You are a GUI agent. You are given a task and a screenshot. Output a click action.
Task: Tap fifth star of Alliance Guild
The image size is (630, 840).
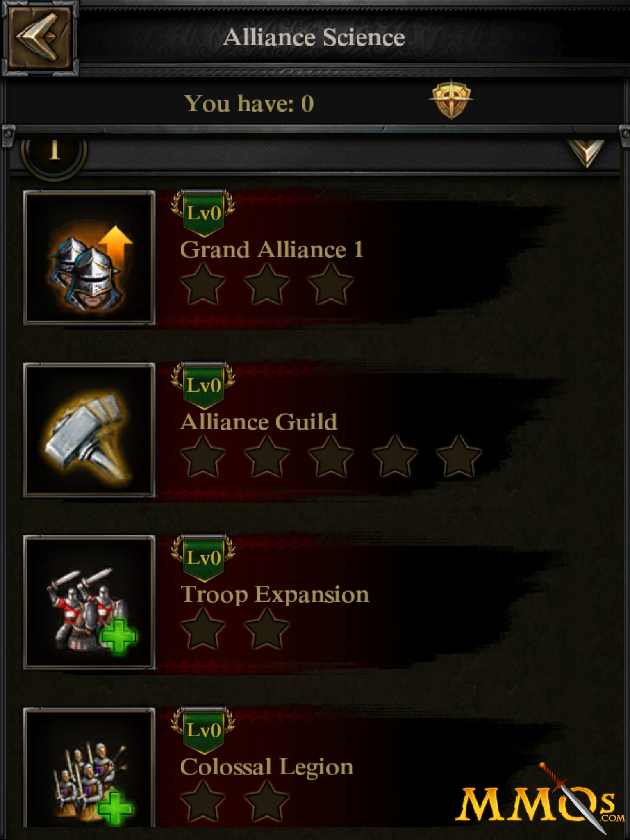click(x=459, y=456)
